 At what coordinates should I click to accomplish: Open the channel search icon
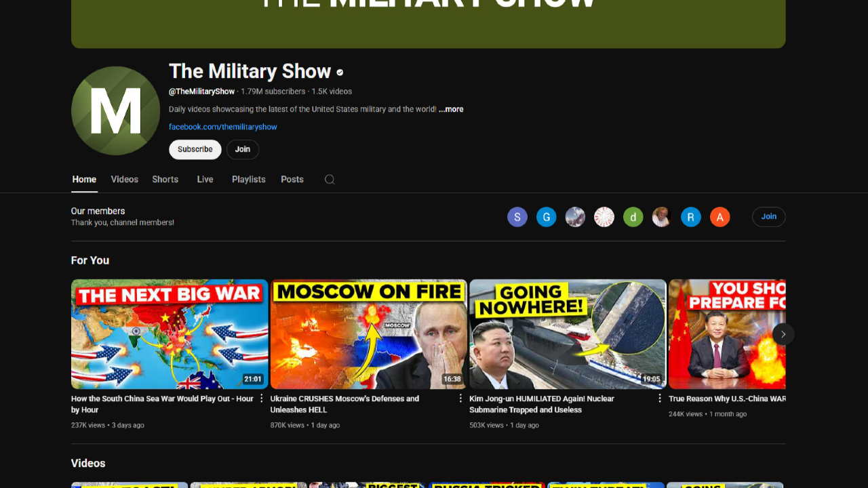[x=330, y=179]
